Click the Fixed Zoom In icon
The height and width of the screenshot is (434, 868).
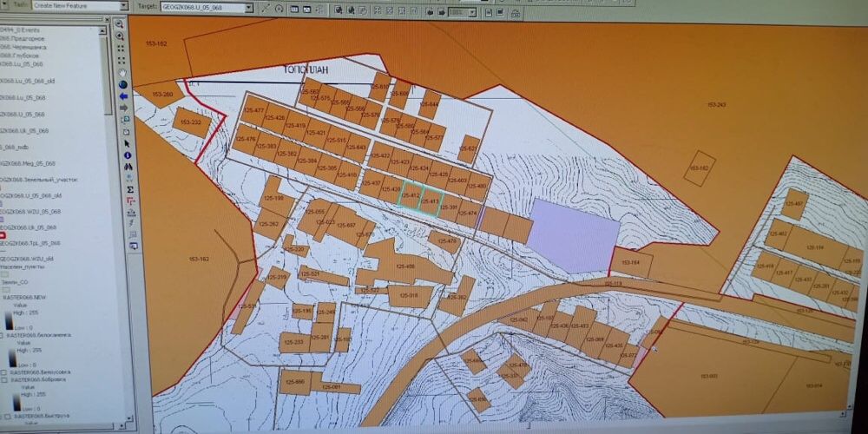pyautogui.click(x=122, y=49)
